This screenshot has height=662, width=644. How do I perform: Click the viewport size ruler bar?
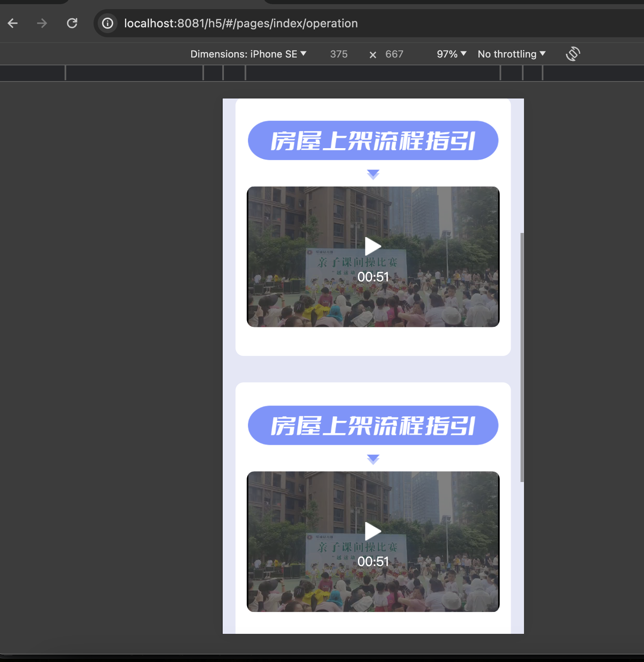[322, 73]
